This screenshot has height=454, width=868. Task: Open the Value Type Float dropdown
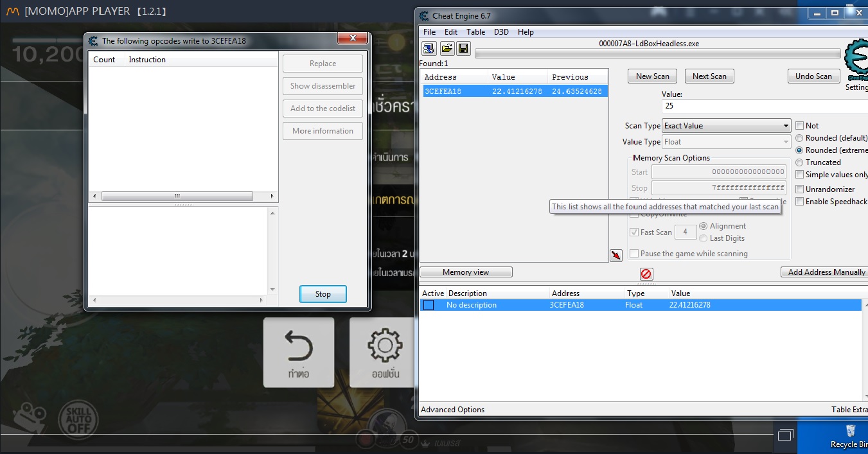click(x=726, y=142)
